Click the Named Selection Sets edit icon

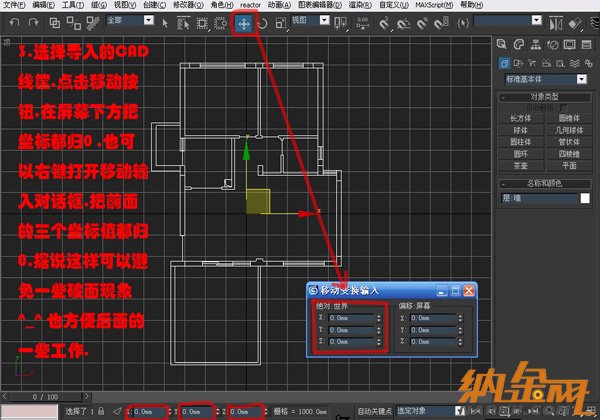[x=463, y=23]
